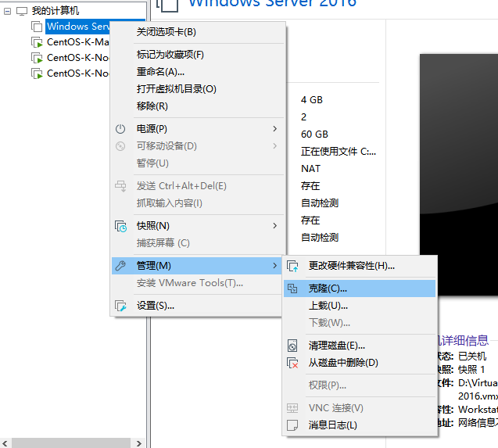This screenshot has height=448, width=498.
Task: Open 消息日志(L) from submenu
Action: [x=360, y=425]
